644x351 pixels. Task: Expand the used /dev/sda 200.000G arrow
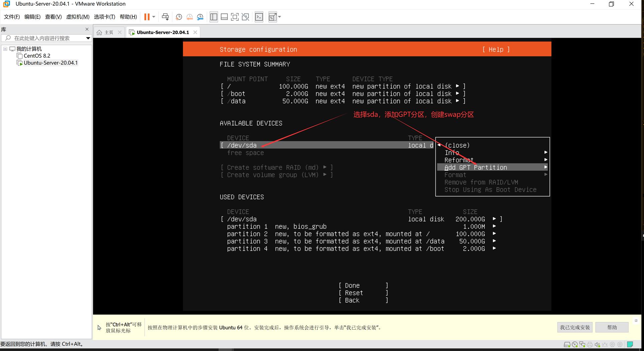coord(494,219)
